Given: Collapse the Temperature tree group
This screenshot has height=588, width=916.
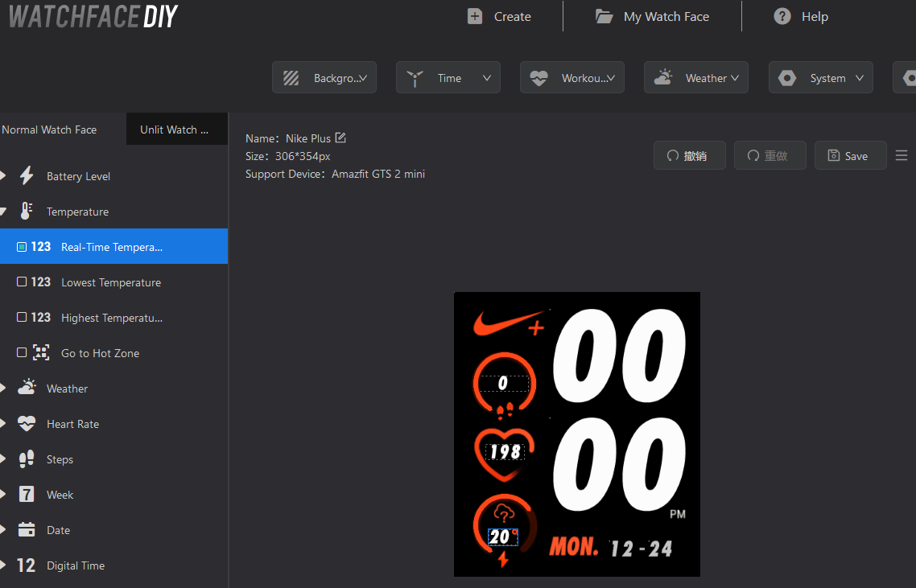Looking at the screenshot, I should [x=3, y=212].
